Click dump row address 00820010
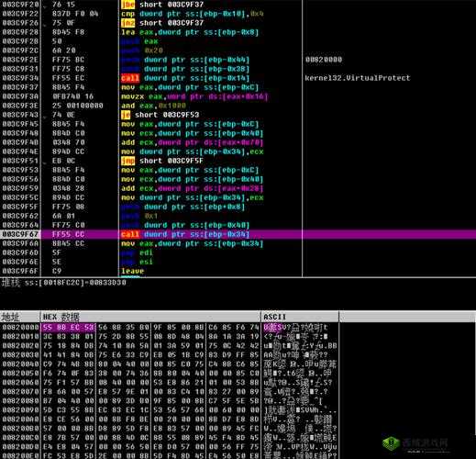This screenshot has height=459, width=476. tap(20, 337)
